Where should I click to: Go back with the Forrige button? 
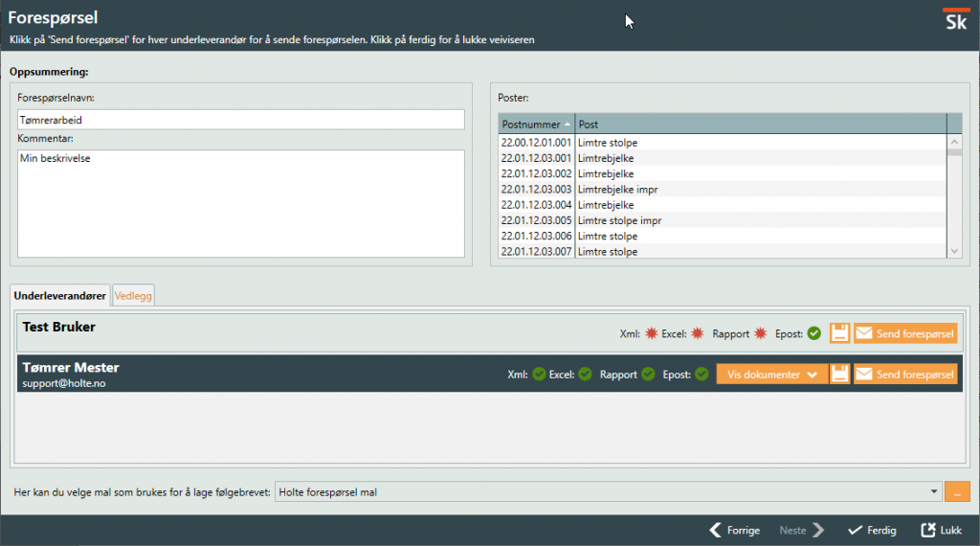point(734,530)
